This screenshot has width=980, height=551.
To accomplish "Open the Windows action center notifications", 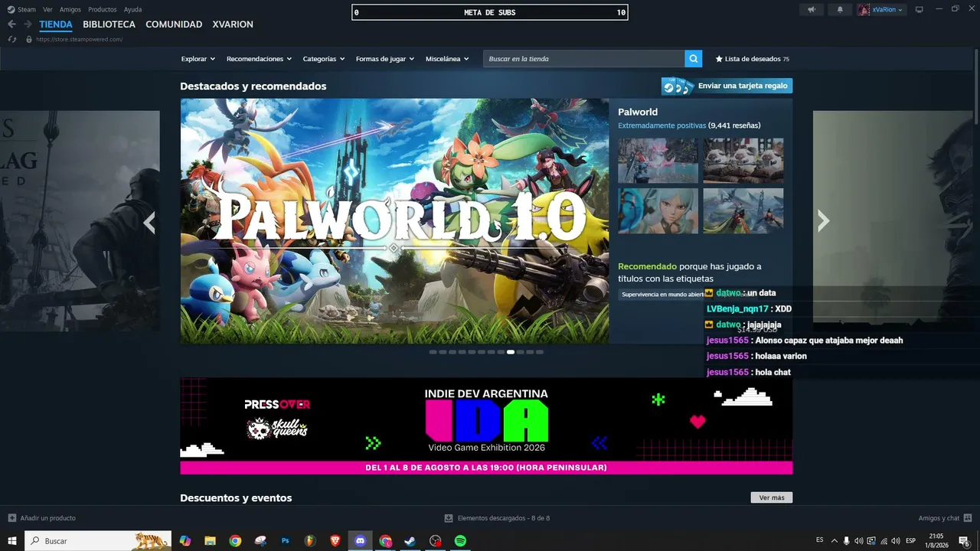I will coord(965,541).
